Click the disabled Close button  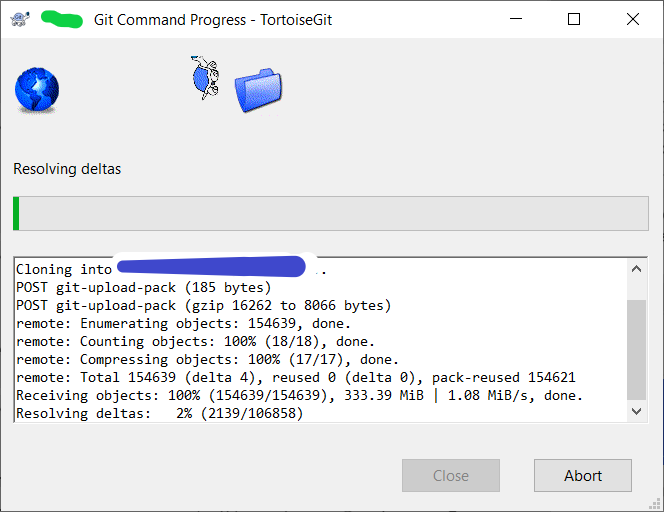coord(451,476)
